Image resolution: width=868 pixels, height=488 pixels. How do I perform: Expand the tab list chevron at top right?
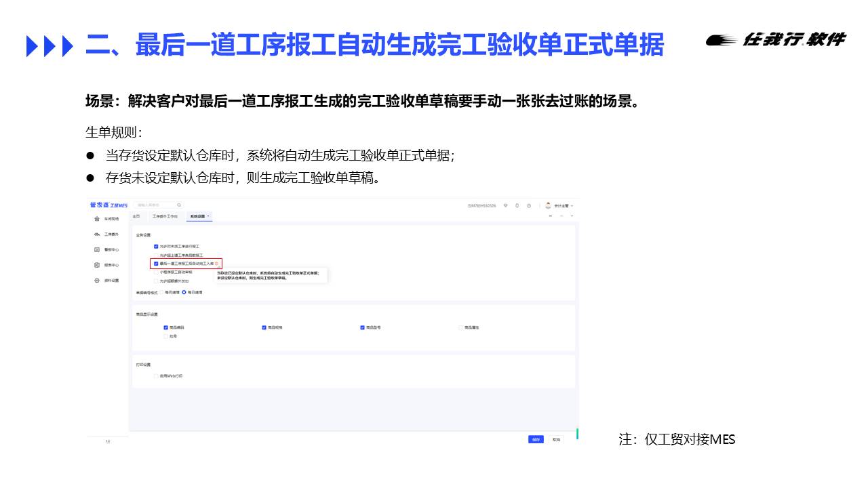(x=572, y=216)
